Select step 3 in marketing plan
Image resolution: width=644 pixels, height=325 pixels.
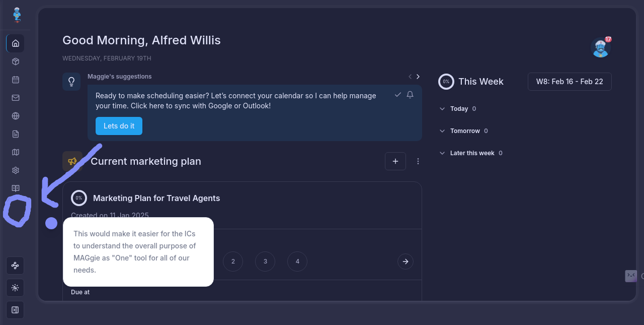click(x=265, y=262)
